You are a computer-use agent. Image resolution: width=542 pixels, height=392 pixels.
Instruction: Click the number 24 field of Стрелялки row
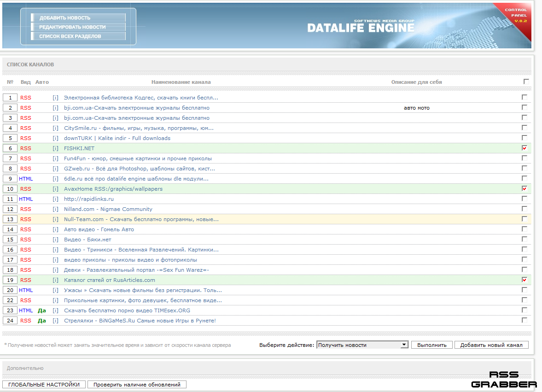10,321
